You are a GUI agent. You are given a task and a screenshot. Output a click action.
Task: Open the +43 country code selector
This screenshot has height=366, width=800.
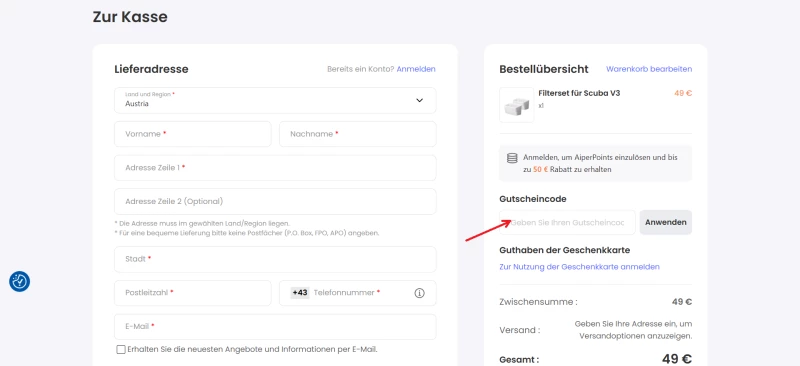click(300, 292)
